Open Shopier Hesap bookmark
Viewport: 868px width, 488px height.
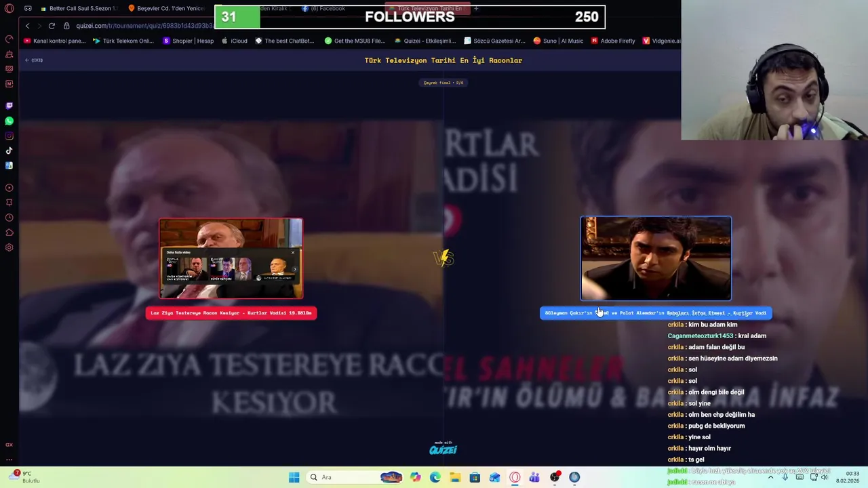point(189,41)
